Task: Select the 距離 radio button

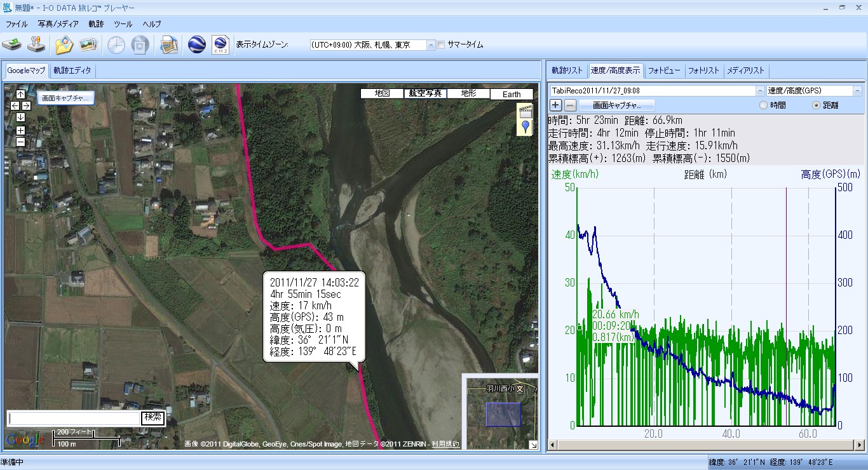Action: [x=816, y=105]
